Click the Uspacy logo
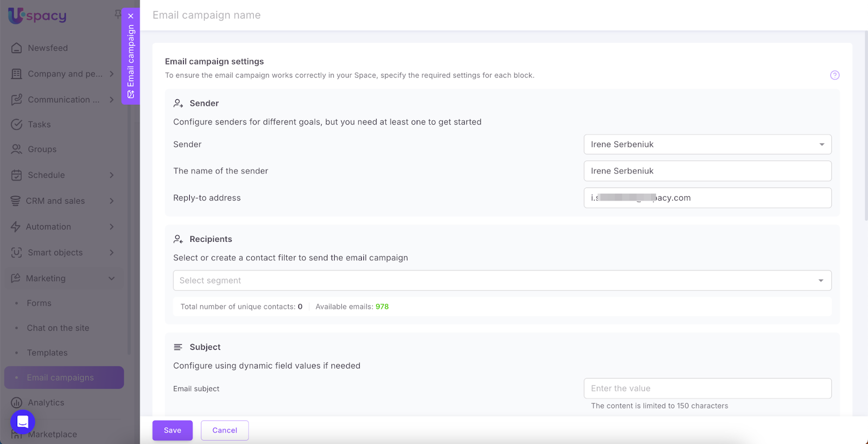The height and width of the screenshot is (444, 868). point(37,16)
